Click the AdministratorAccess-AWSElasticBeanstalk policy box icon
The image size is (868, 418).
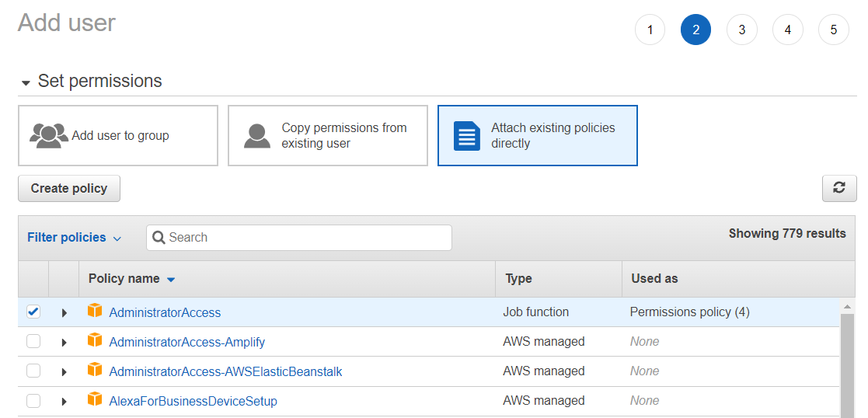pos(95,370)
